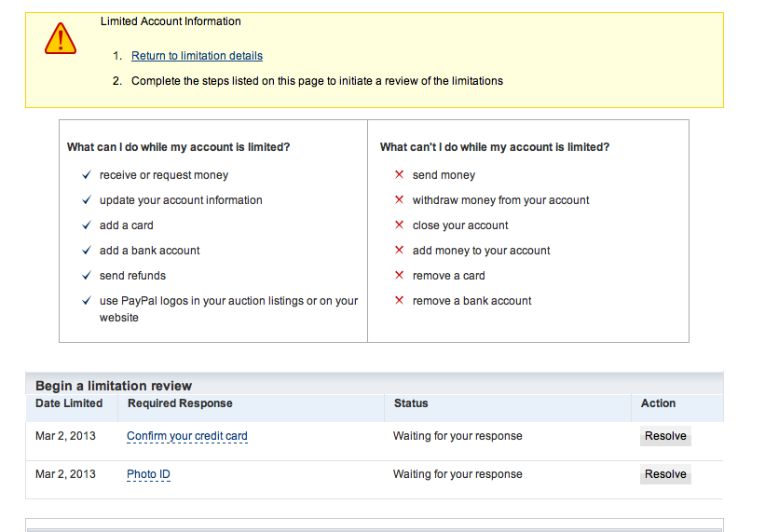765x532 pixels.
Task: Click red X beside remove a bank account
Action: [400, 301]
